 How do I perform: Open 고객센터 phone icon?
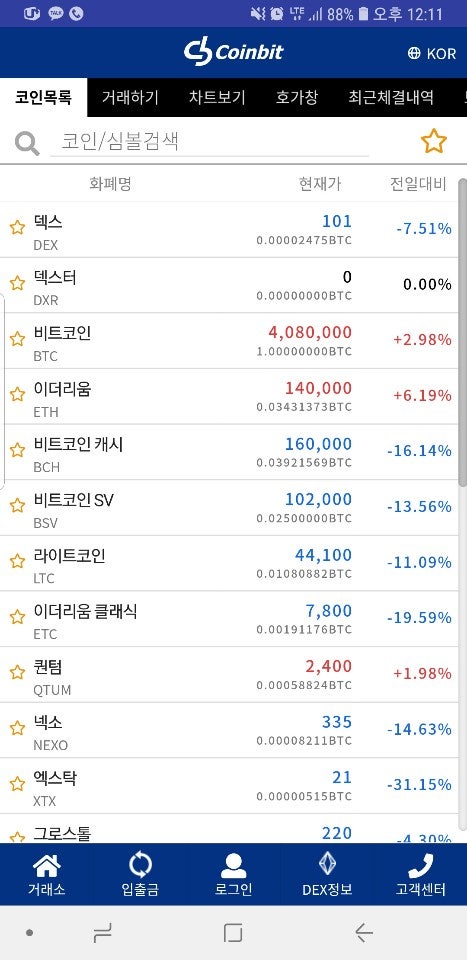[420, 866]
